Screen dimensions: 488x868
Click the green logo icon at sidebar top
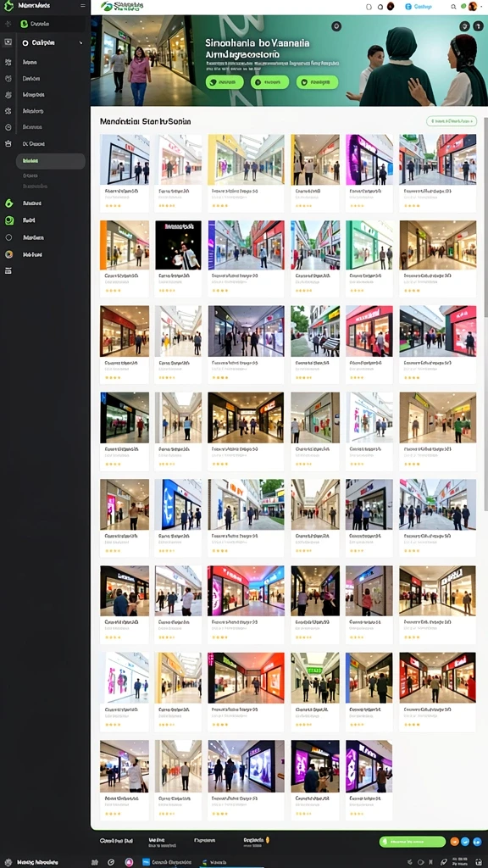point(8,6)
